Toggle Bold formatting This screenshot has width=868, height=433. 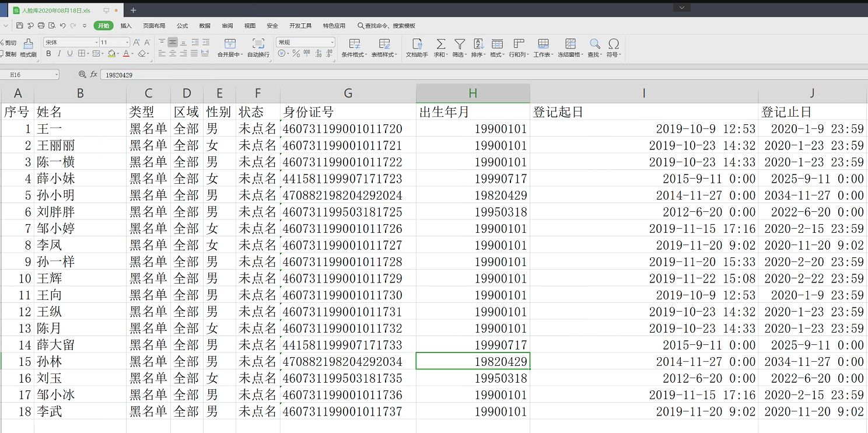coord(48,54)
